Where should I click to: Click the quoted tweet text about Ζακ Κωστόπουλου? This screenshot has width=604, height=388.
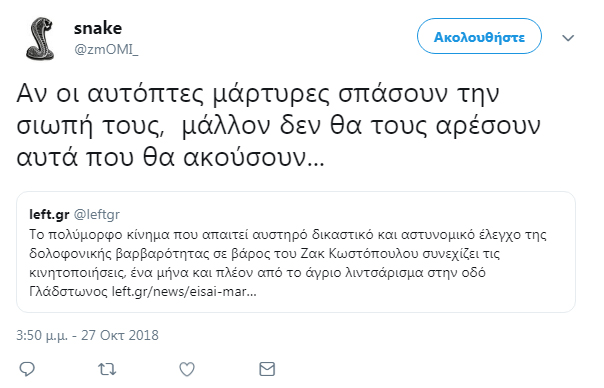click(x=288, y=263)
